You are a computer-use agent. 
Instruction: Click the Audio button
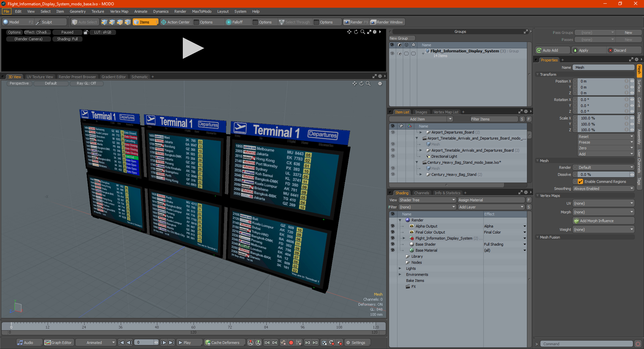coord(29,343)
